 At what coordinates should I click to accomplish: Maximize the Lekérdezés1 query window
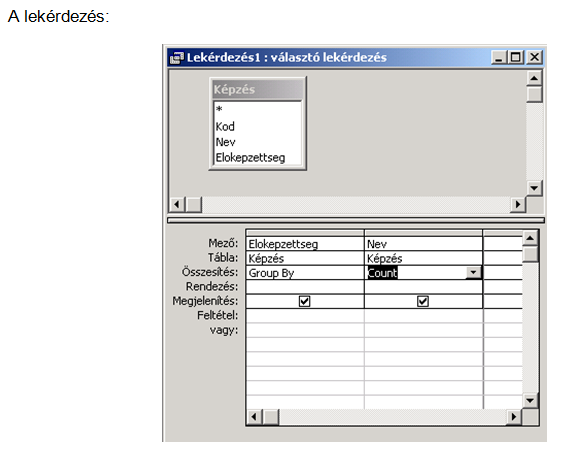click(x=516, y=57)
